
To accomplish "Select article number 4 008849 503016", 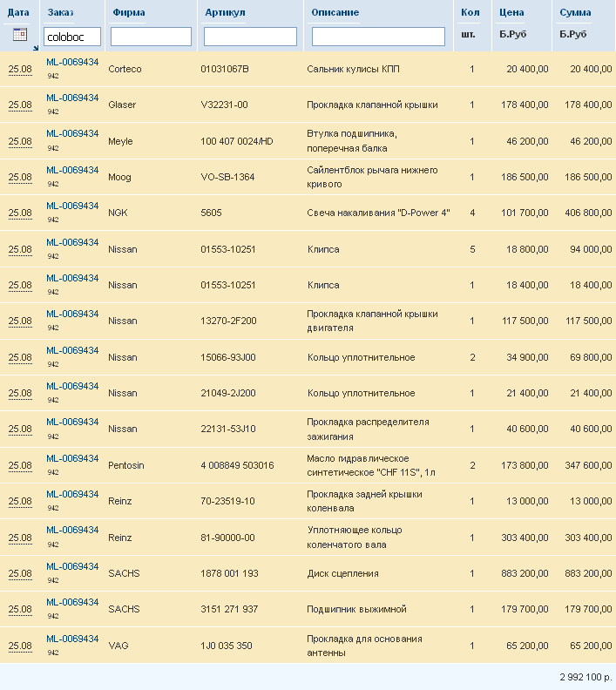I will 237,465.
